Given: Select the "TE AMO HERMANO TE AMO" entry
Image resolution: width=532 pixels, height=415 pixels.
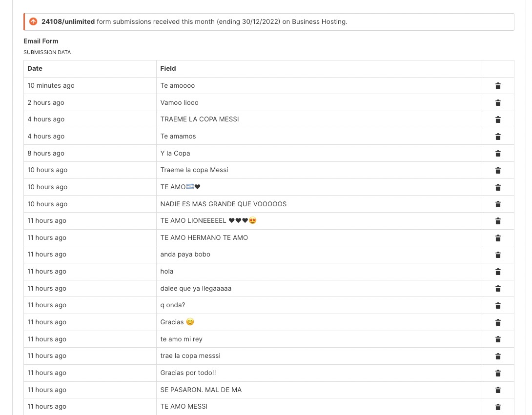Looking at the screenshot, I should [204, 237].
